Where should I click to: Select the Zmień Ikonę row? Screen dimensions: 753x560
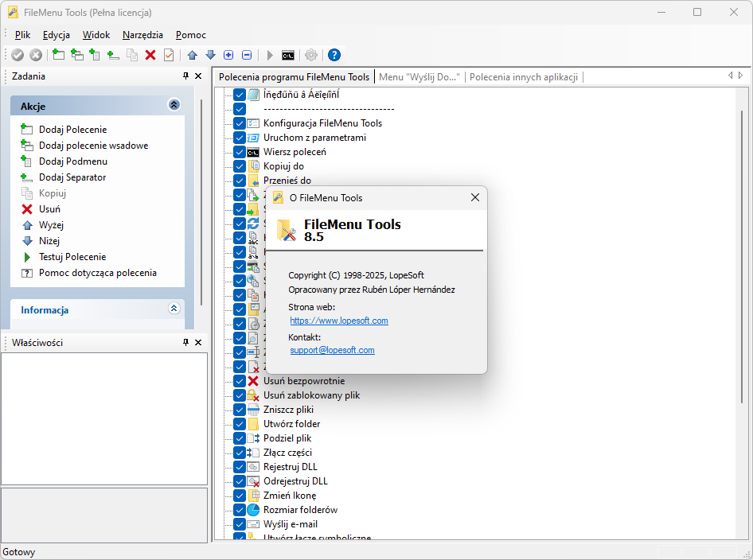(x=290, y=496)
